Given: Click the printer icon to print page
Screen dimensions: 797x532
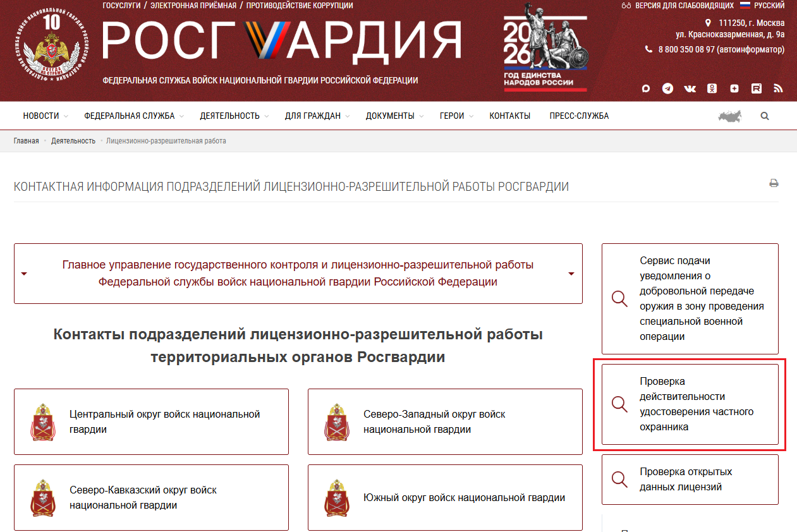Looking at the screenshot, I should tap(774, 183).
